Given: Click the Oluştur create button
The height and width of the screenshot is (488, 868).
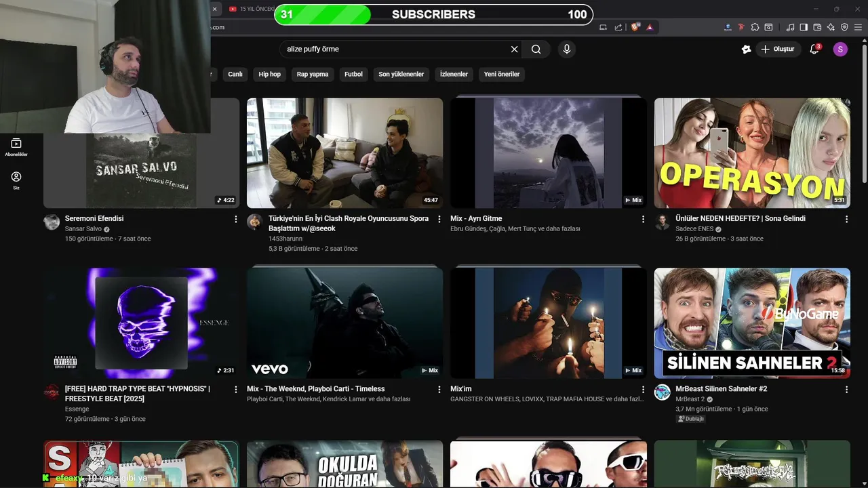Looking at the screenshot, I should [779, 49].
